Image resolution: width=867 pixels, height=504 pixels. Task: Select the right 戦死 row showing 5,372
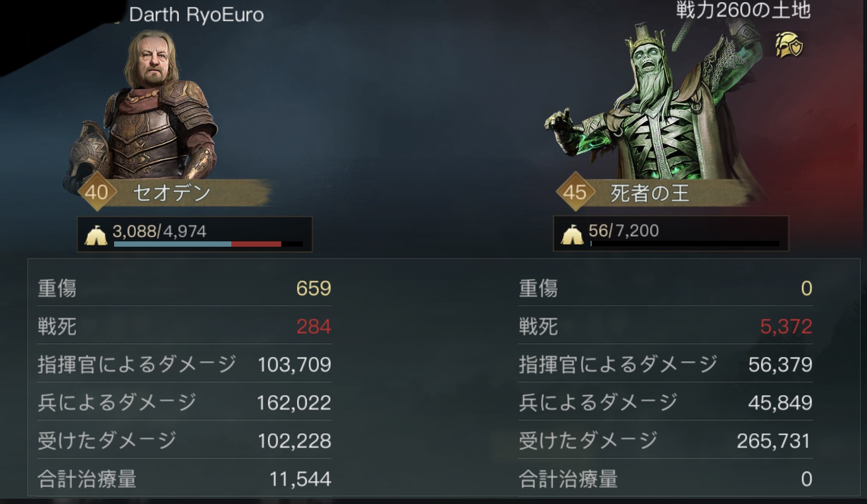click(x=665, y=326)
